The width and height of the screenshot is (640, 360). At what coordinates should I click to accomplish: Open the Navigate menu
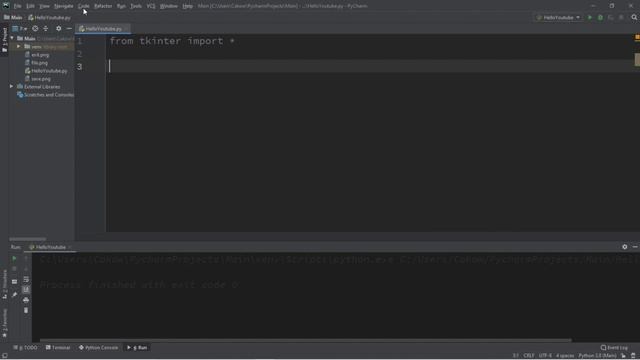[64, 6]
